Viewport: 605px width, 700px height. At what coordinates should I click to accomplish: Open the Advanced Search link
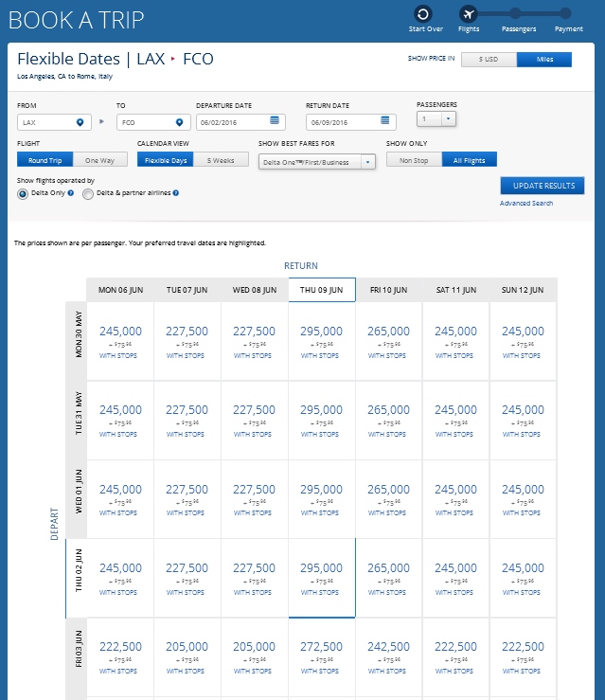point(526,204)
